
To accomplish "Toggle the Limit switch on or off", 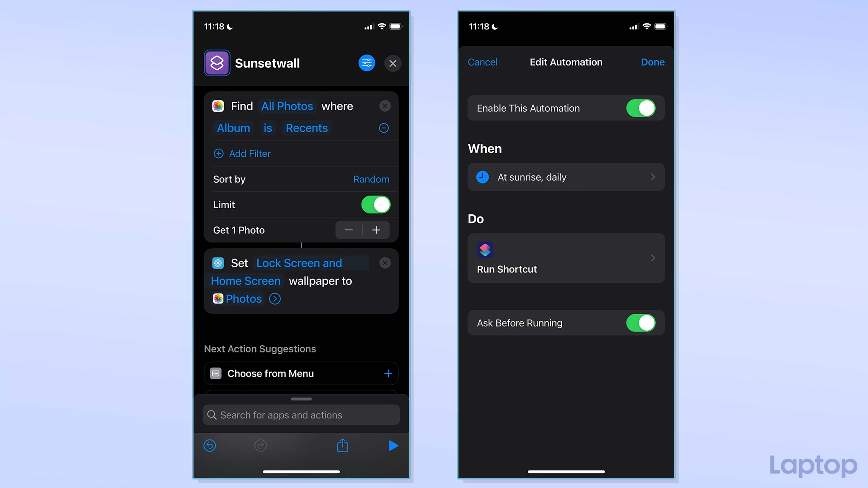I will coord(376,204).
